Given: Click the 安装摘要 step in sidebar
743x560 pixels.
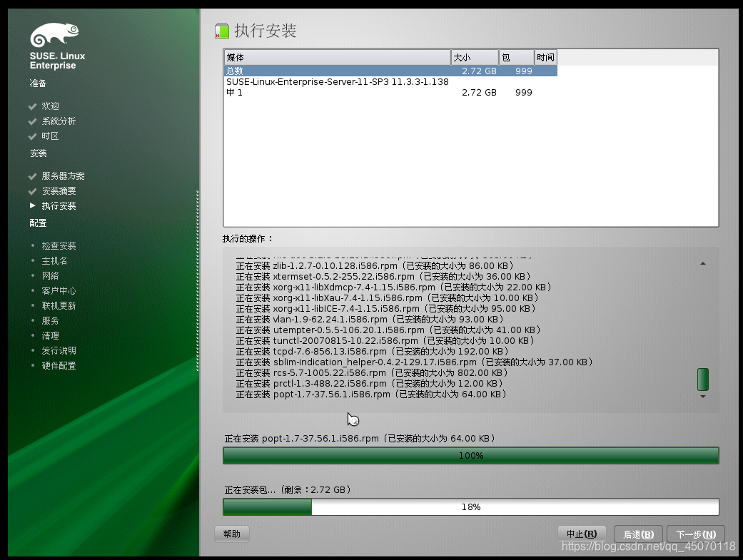Looking at the screenshot, I should pyautogui.click(x=59, y=191).
